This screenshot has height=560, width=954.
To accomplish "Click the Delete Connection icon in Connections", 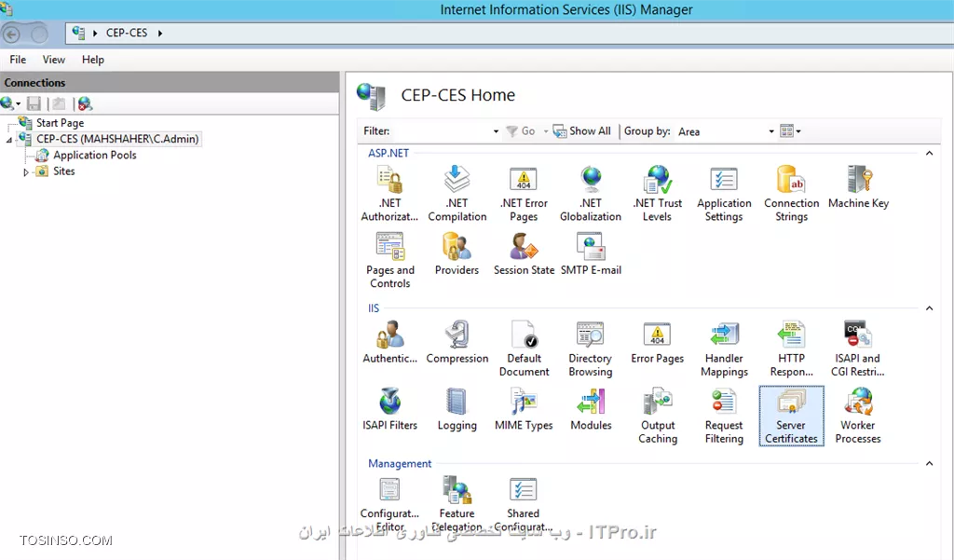I will (85, 103).
